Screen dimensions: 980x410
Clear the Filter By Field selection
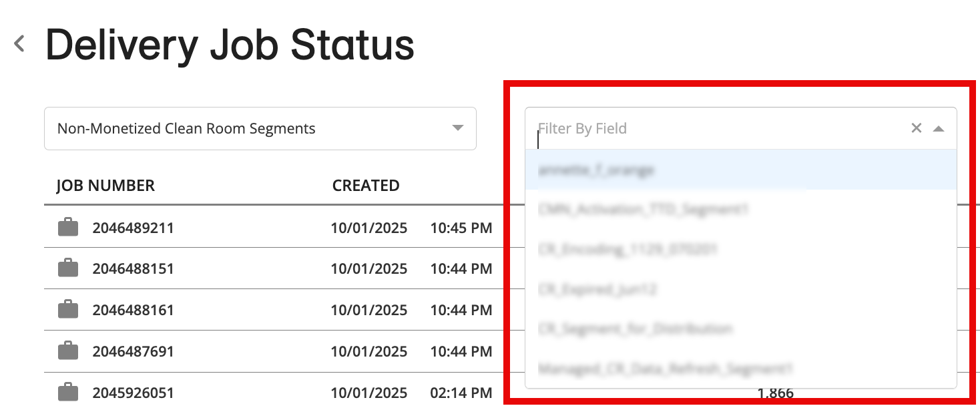916,128
